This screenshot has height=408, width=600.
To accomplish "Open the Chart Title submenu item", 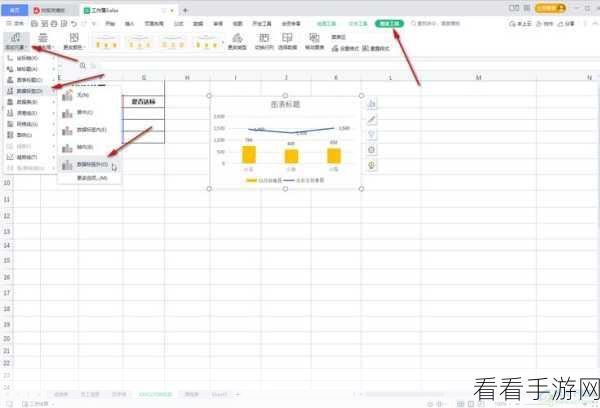I will (x=30, y=80).
